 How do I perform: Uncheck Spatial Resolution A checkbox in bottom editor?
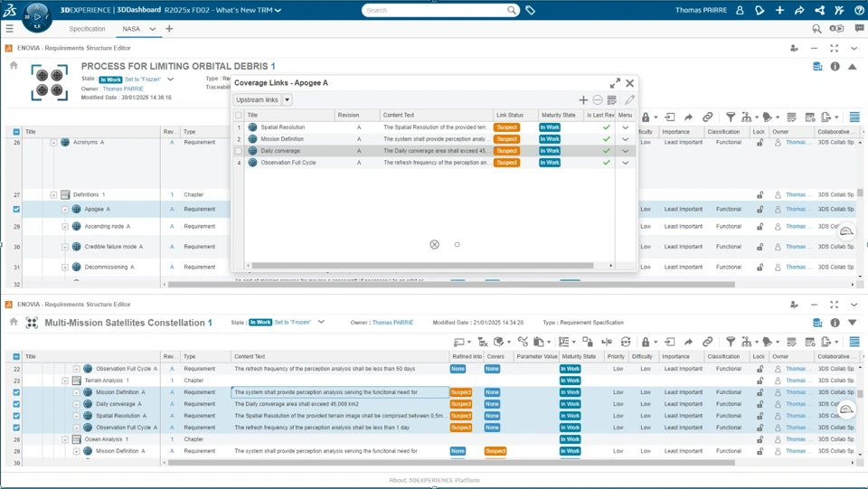[16, 416]
